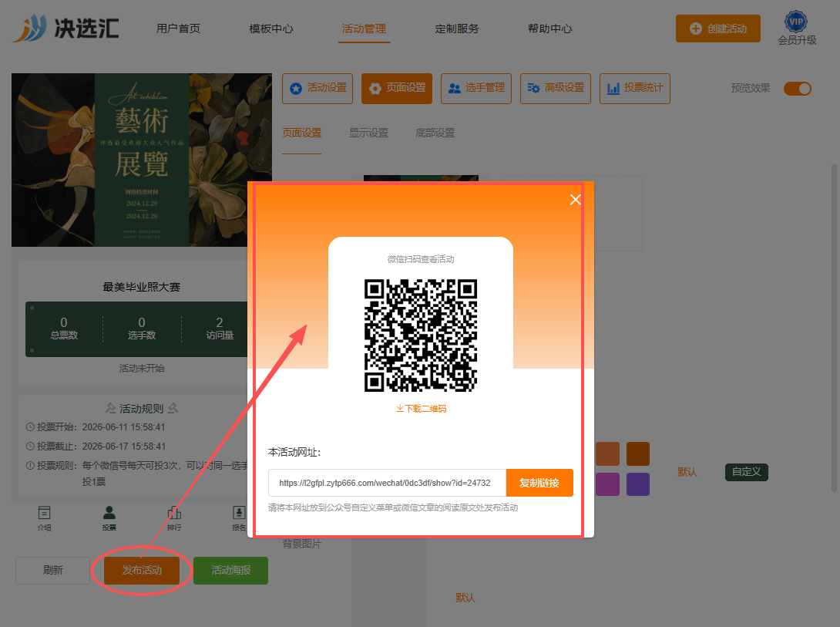Open 投票统计 with chart icon
This screenshot has width=840, height=627.
[635, 89]
